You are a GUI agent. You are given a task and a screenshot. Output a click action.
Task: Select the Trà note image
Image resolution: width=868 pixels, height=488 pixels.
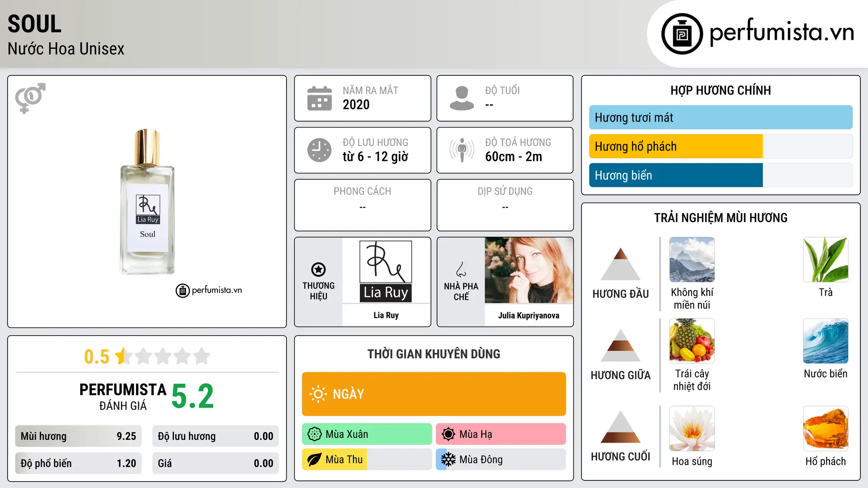826,260
